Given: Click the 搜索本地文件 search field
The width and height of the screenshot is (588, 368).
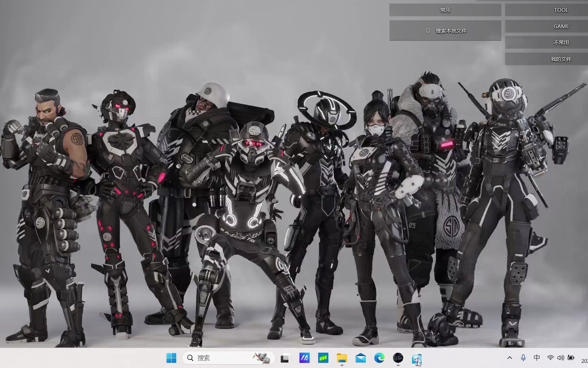Looking at the screenshot, I should (x=445, y=31).
